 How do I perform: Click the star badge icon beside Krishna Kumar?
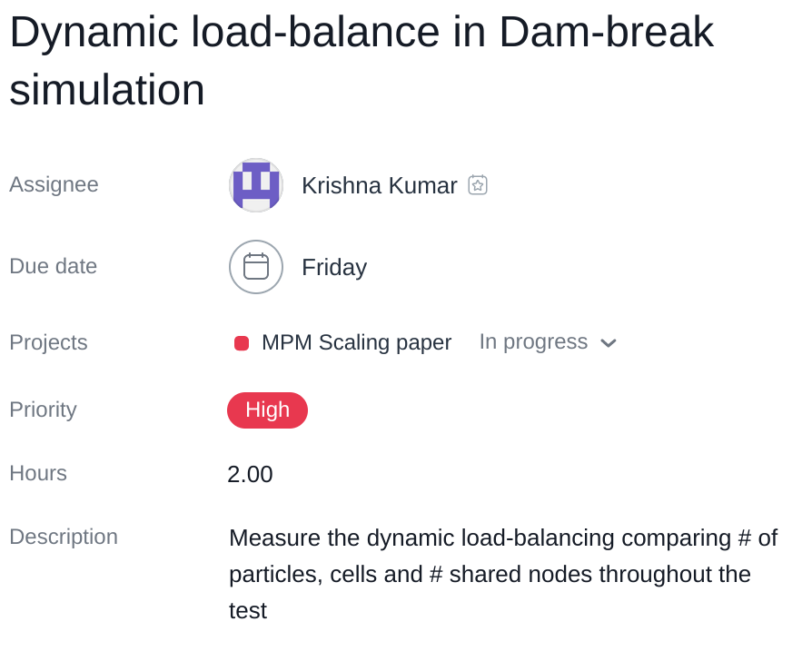point(478,185)
